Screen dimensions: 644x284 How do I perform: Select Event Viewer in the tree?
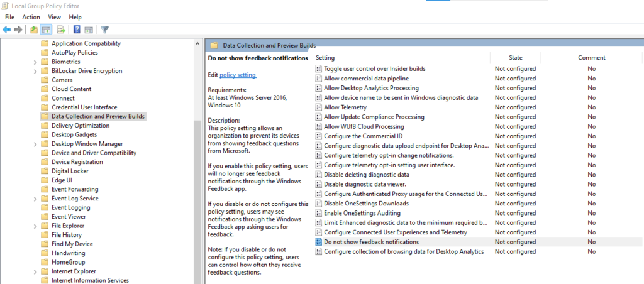(x=69, y=217)
